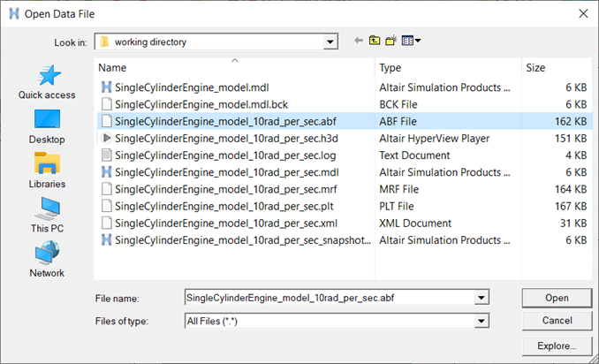Create a new folder icon
The width and height of the screenshot is (599, 364).
tap(391, 40)
